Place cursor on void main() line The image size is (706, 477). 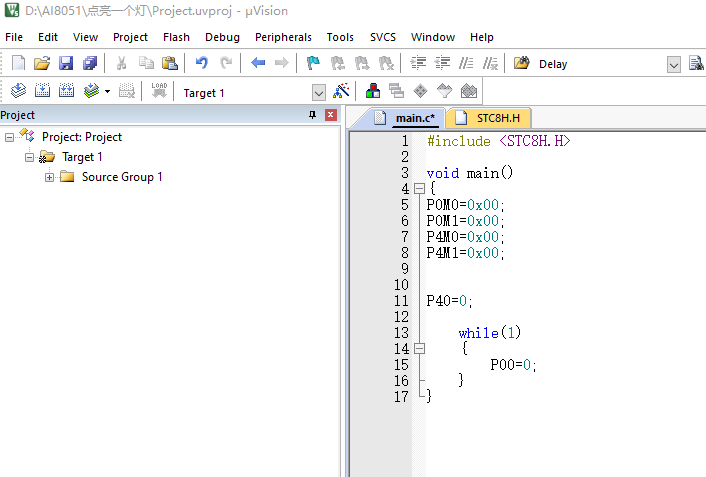(x=470, y=173)
